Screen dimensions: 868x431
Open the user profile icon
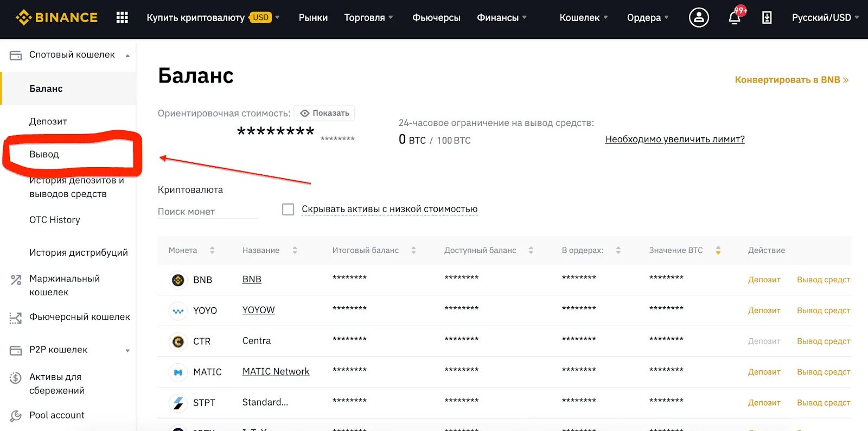tap(699, 17)
